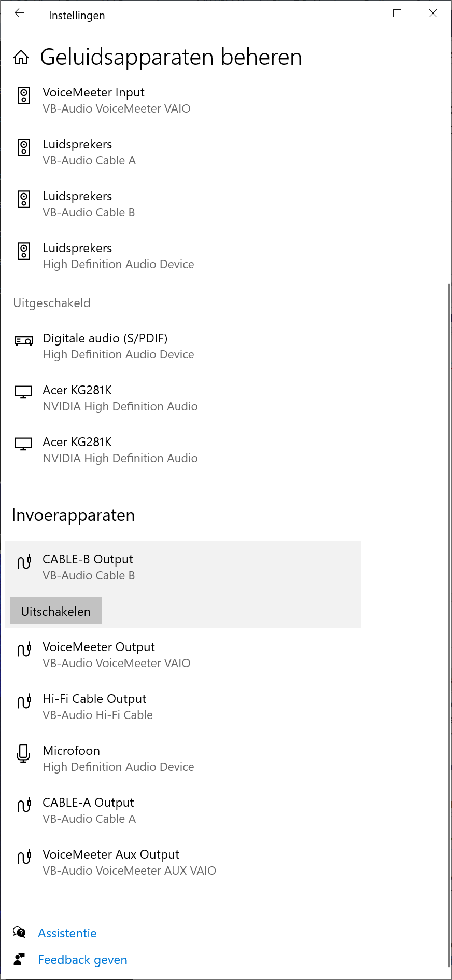Select the first Acer KG281K disabled device

point(120,398)
